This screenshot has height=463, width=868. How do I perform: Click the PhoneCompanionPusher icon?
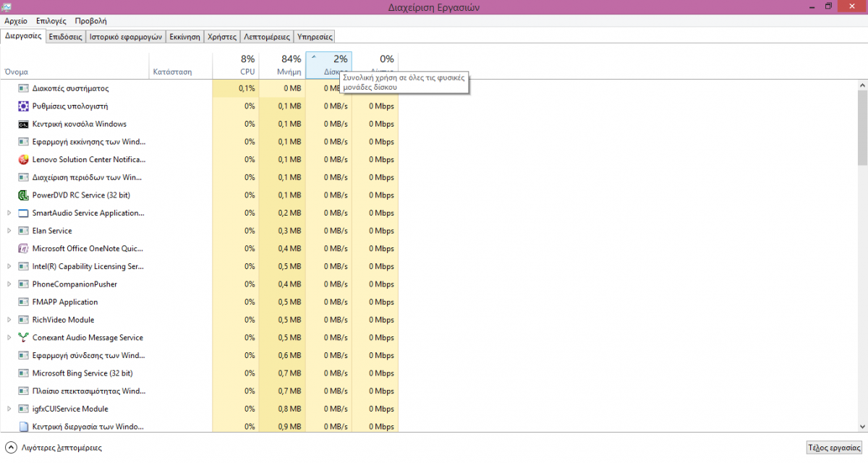(x=23, y=284)
